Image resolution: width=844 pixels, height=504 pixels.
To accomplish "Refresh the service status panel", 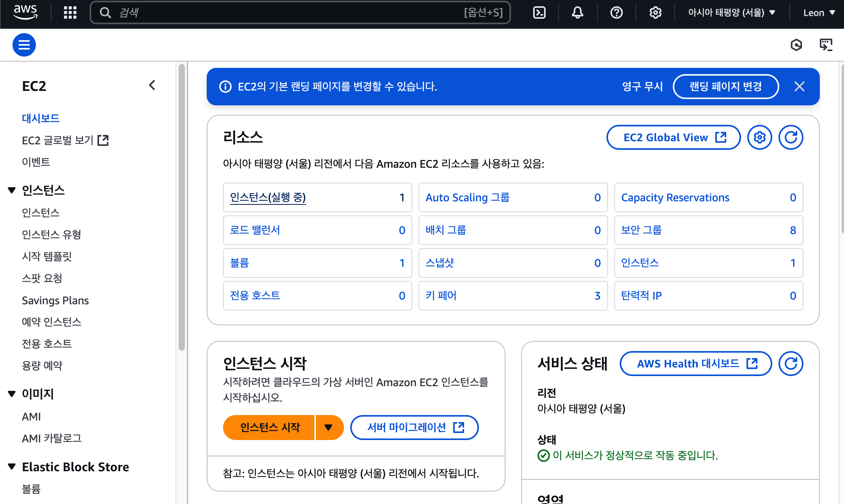I will (x=791, y=364).
